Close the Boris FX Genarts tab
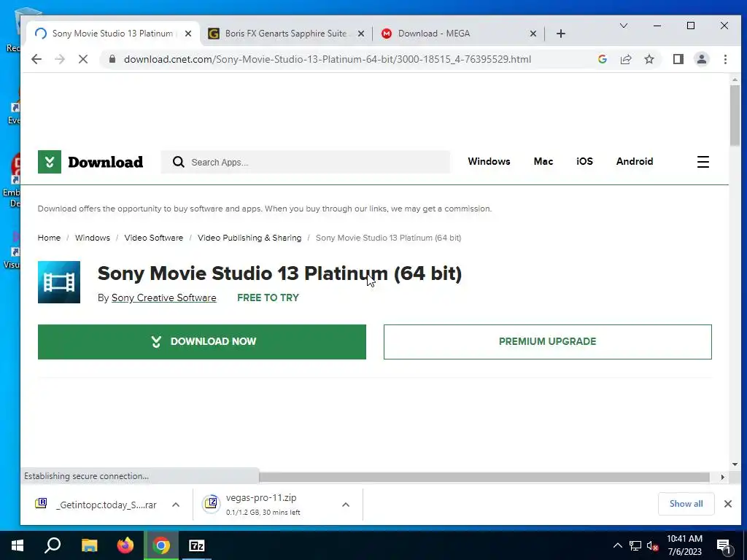This screenshot has height=560, width=747. (360, 34)
